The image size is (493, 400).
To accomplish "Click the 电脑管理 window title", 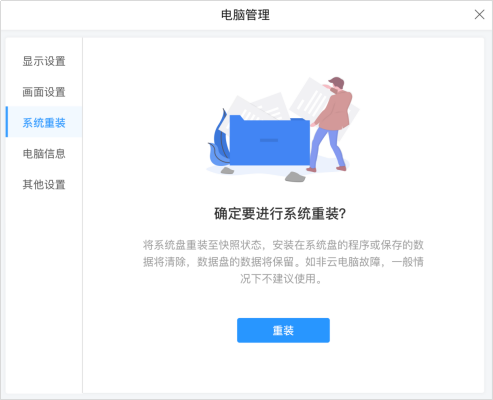I will [x=245, y=15].
